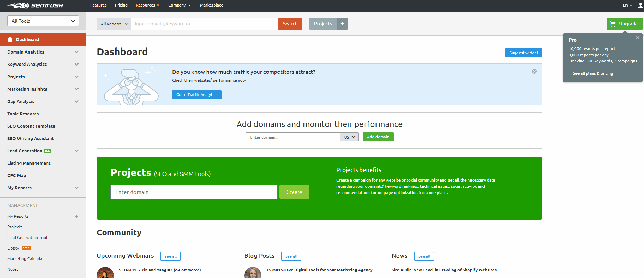Click the plus icon beside Projects button
Screen dimensions: 644x278
click(x=342, y=24)
